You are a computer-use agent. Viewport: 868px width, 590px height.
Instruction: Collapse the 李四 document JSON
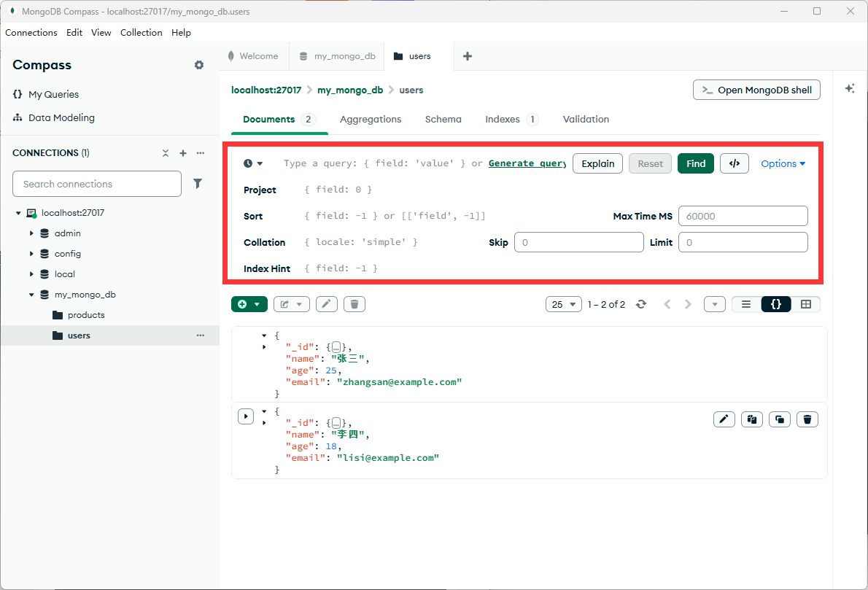pyautogui.click(x=264, y=411)
